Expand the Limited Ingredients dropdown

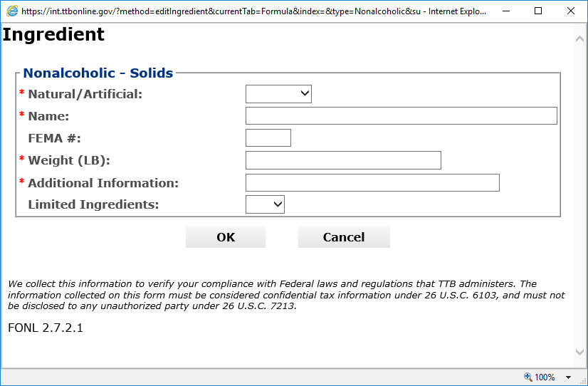pos(265,205)
